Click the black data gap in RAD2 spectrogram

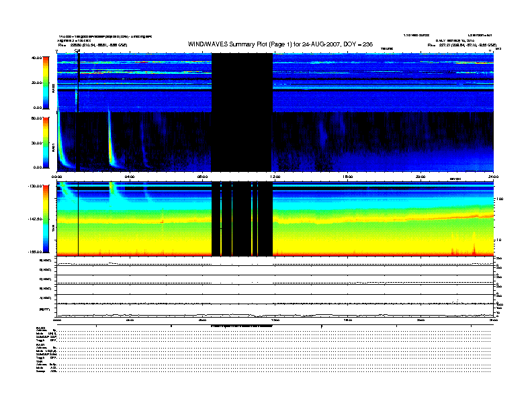[x=242, y=83]
